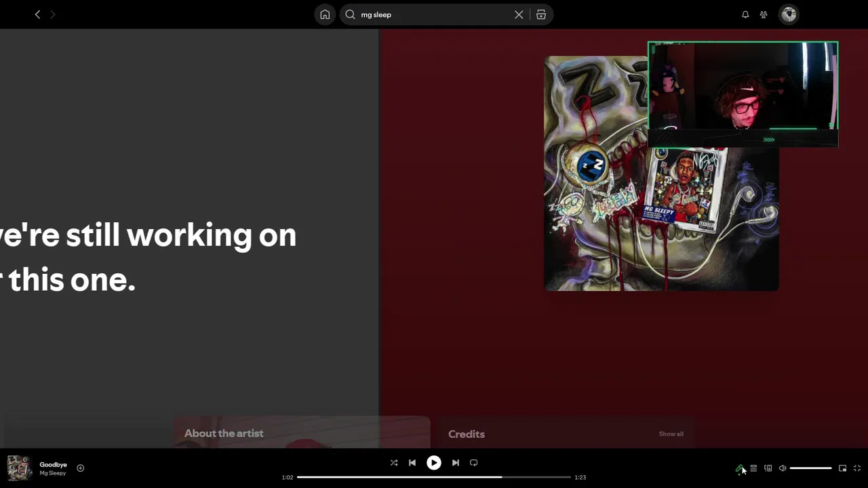This screenshot has height=488, width=868.
Task: Open Friend Activity icon
Action: [764, 14]
